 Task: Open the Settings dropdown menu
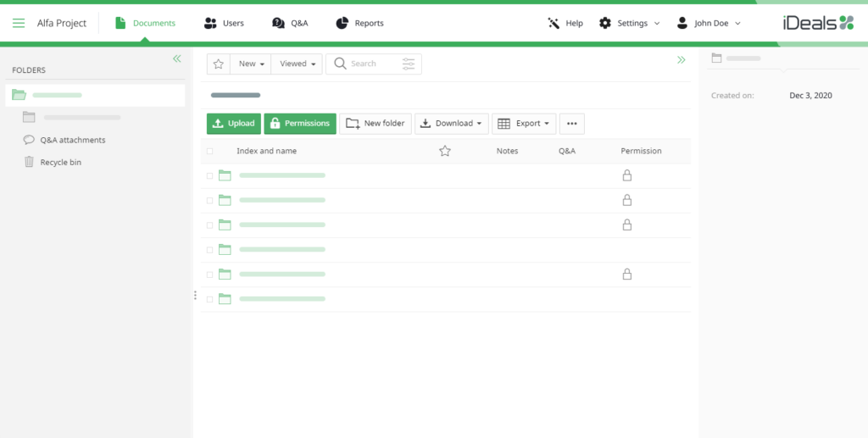click(x=629, y=23)
